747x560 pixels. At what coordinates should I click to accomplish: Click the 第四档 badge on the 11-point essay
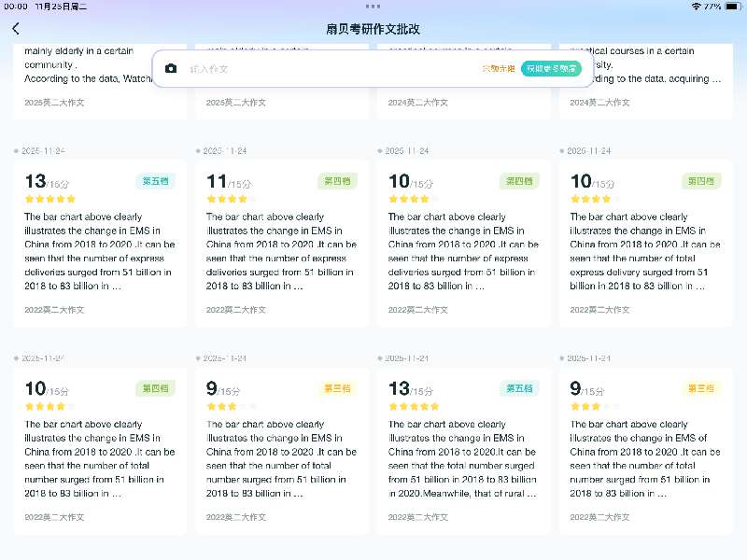(337, 181)
